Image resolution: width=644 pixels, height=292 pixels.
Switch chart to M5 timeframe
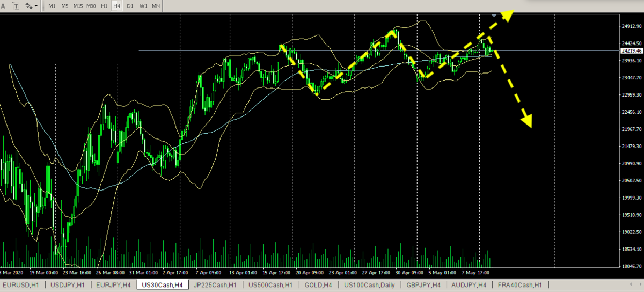pyautogui.click(x=64, y=6)
